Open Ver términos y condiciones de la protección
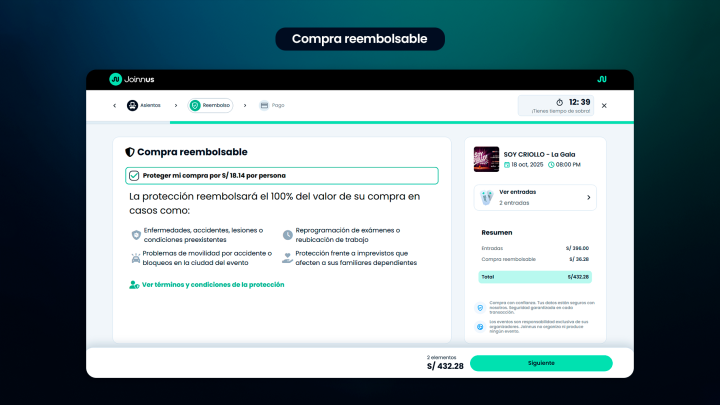The width and height of the screenshot is (720, 405). point(213,284)
